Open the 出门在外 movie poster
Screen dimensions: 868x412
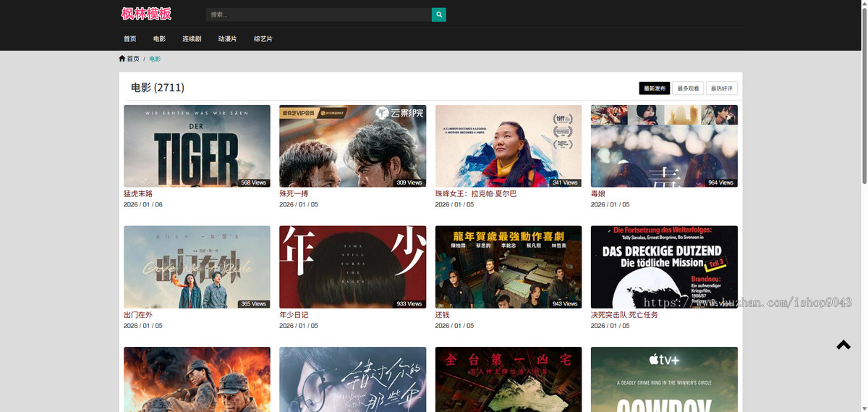[x=197, y=267]
